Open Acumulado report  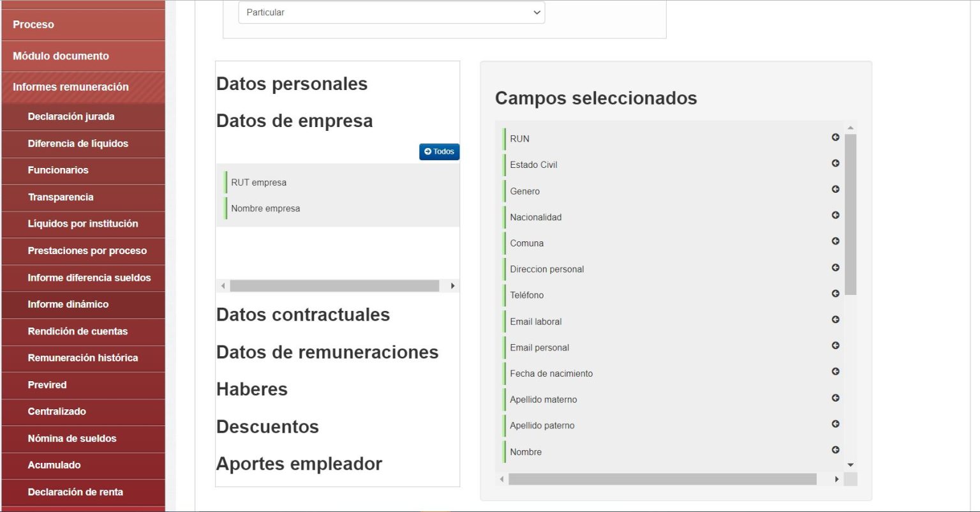tap(83, 465)
